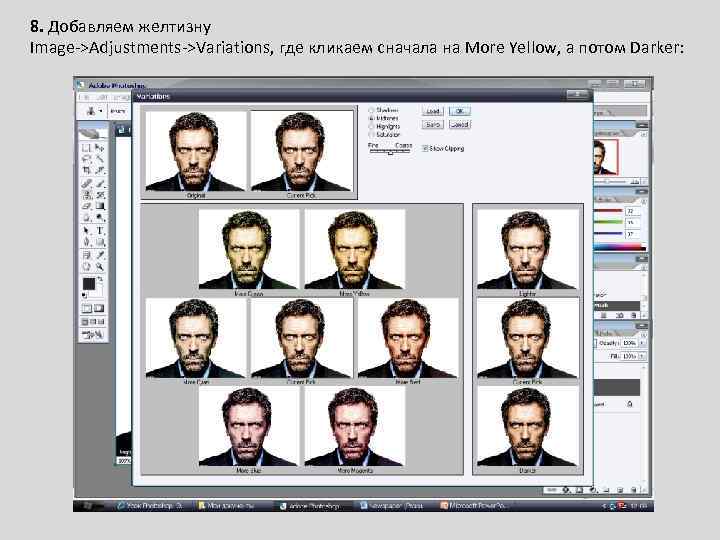Viewport: 720px width, 540px height.
Task: Click Jump to ImageReady at toolbox bottom
Action: point(92,335)
